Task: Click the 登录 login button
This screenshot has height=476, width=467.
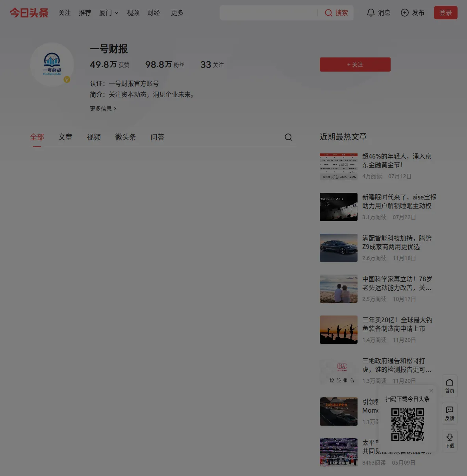Action: click(446, 13)
